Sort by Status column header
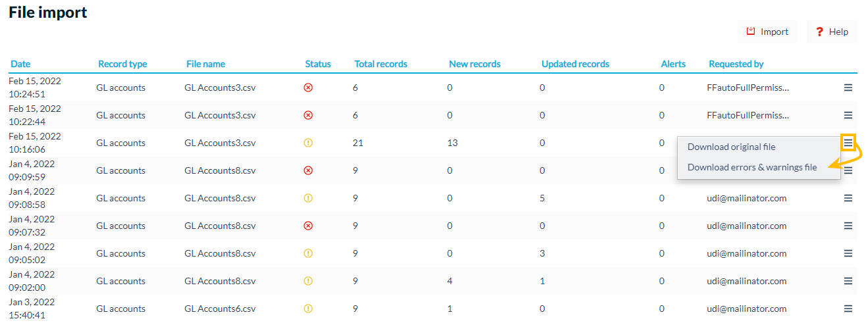 (x=318, y=64)
